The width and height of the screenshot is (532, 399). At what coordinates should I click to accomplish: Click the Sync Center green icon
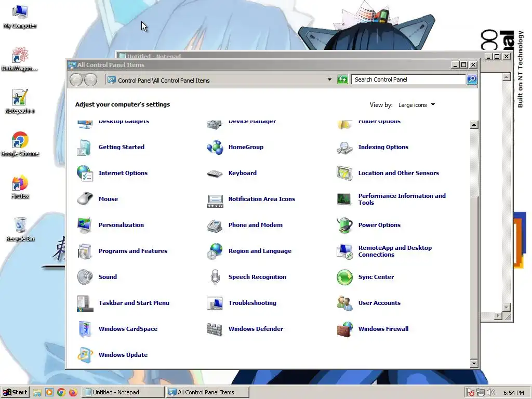pyautogui.click(x=344, y=277)
